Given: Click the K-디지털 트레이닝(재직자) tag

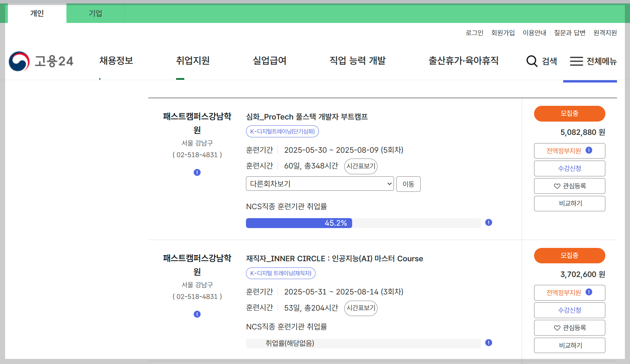Looking at the screenshot, I should [281, 273].
